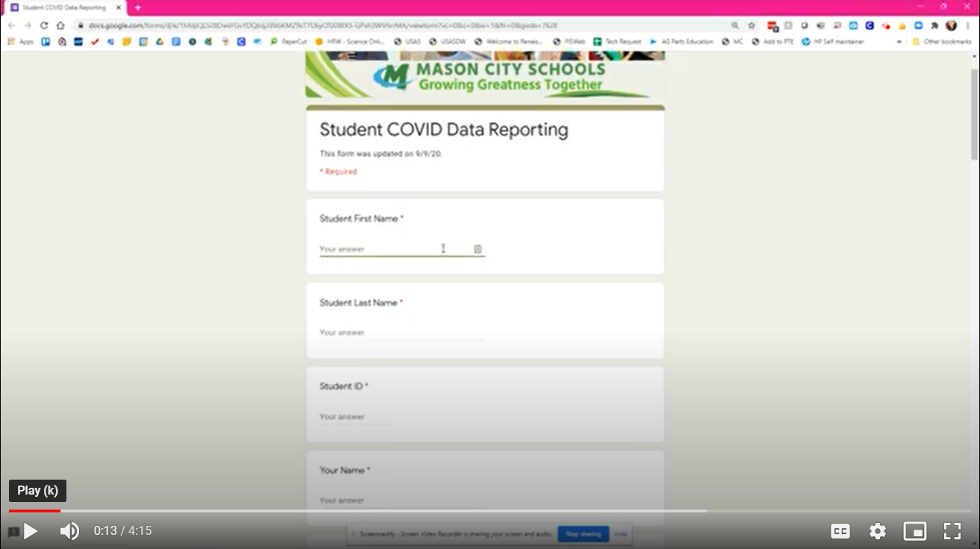The width and height of the screenshot is (980, 549).
Task: Open the USASDW bookmark
Action: (x=447, y=42)
